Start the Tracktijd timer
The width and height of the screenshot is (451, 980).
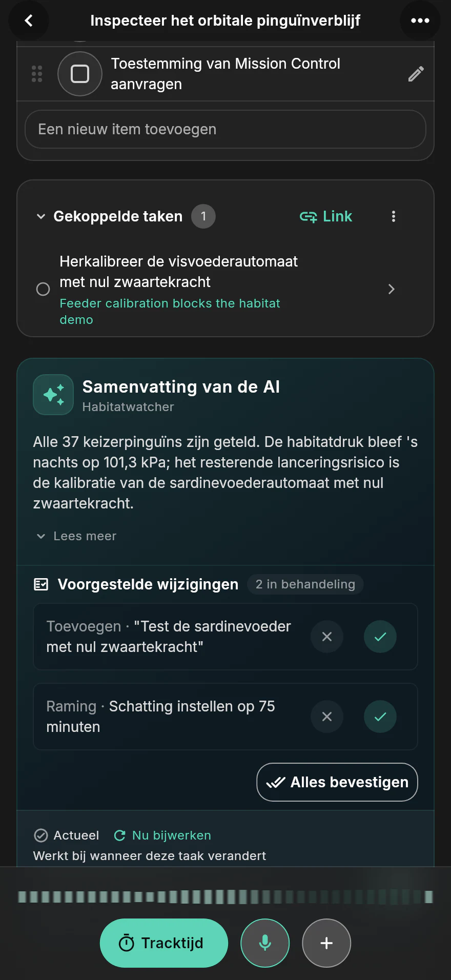163,943
